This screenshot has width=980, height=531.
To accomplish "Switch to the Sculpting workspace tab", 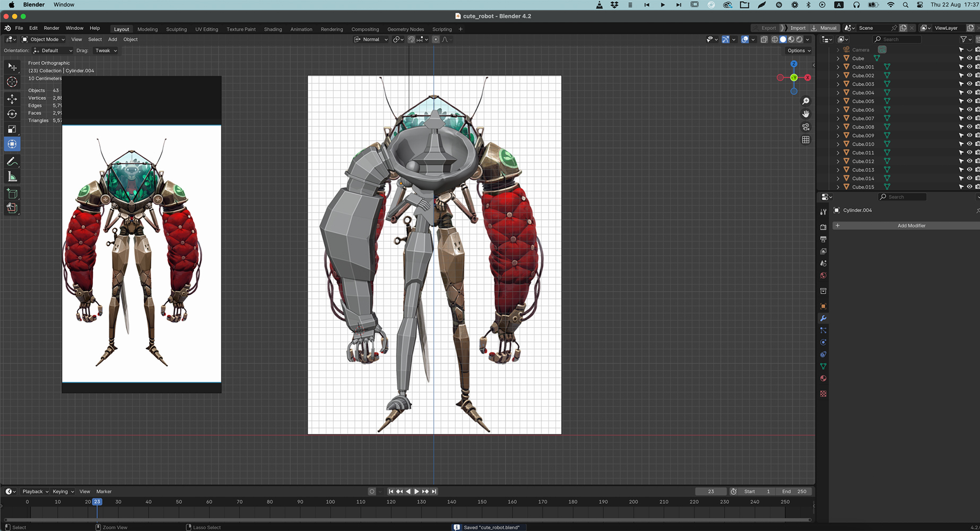I will [176, 29].
